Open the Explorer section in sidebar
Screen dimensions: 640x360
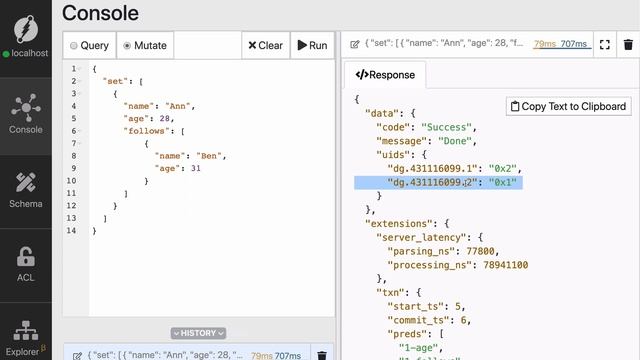[26, 338]
